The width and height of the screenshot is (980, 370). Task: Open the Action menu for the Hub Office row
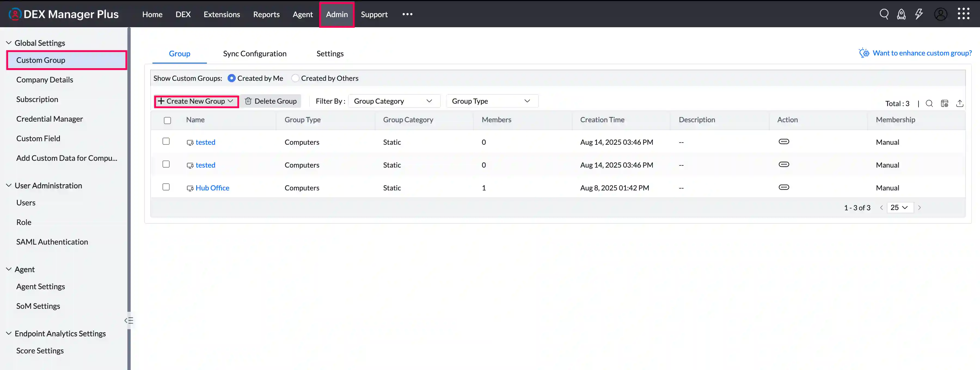pos(784,187)
